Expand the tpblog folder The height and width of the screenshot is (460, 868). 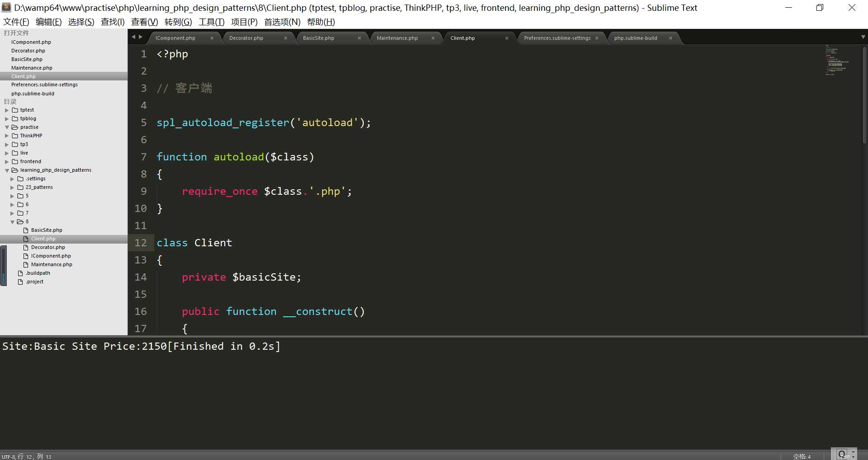[7, 118]
